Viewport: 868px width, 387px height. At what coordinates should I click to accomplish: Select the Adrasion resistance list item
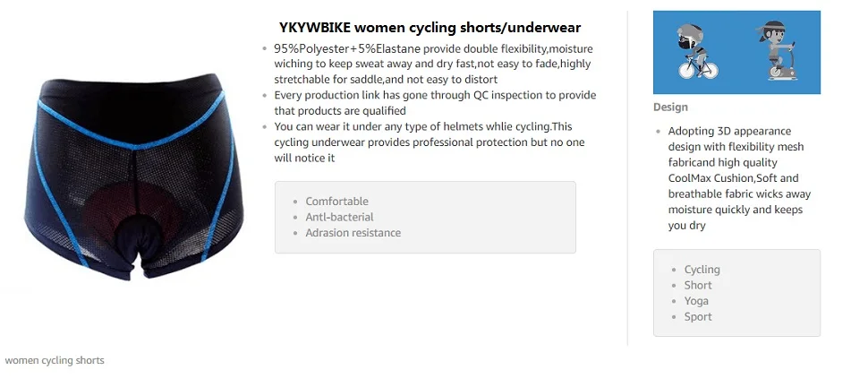pos(353,232)
